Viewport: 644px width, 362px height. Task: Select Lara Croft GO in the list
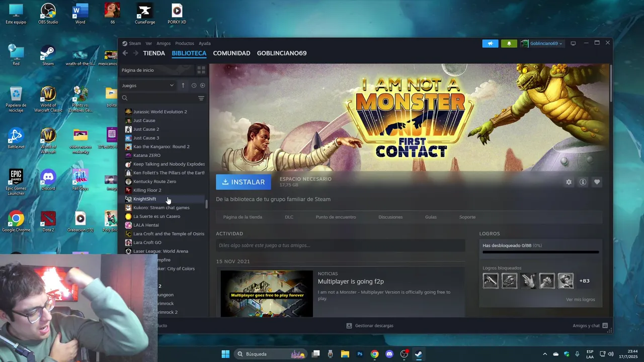pos(147,242)
